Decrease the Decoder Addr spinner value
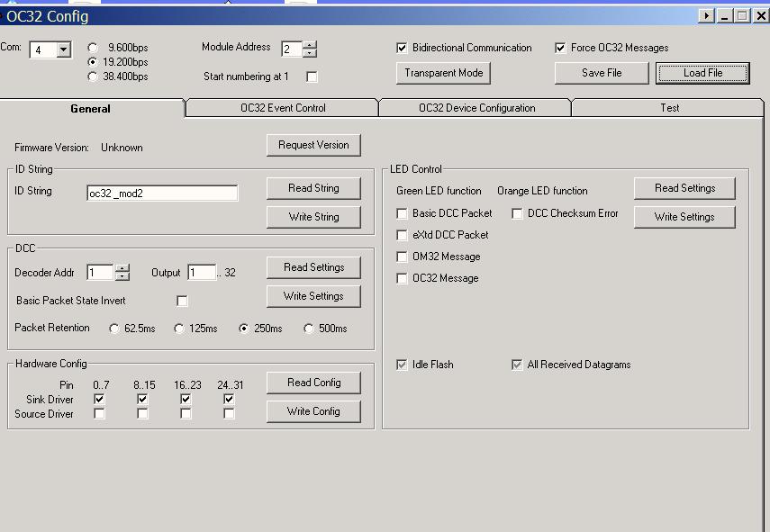 click(x=122, y=276)
